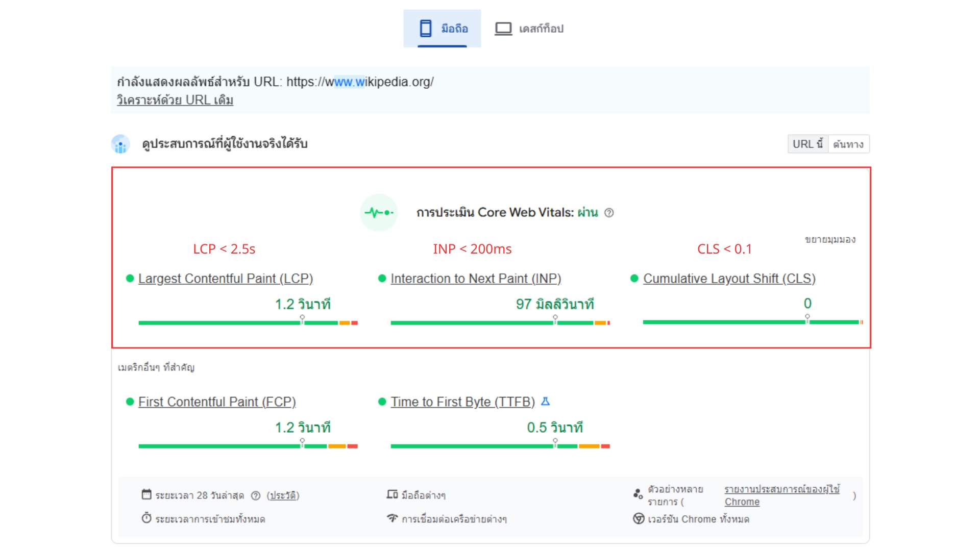Click the CLS distribution bar marker
The width and height of the screenshot is (980, 551).
[x=807, y=319]
